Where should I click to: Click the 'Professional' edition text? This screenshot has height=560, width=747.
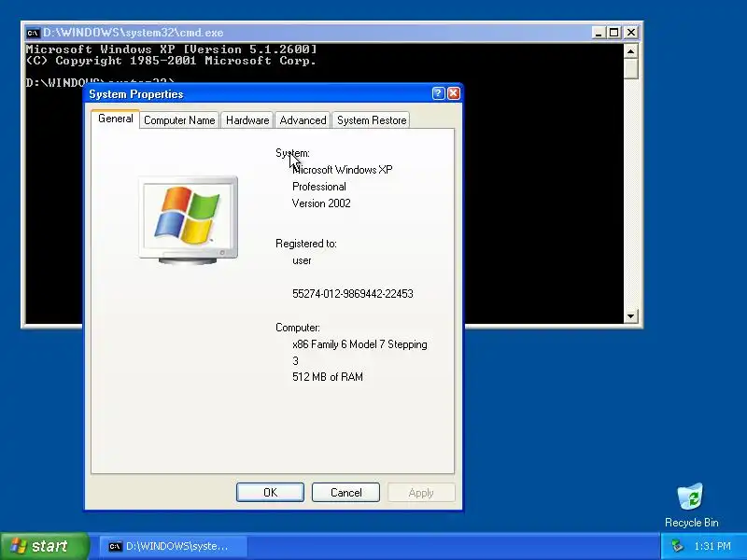tap(318, 187)
